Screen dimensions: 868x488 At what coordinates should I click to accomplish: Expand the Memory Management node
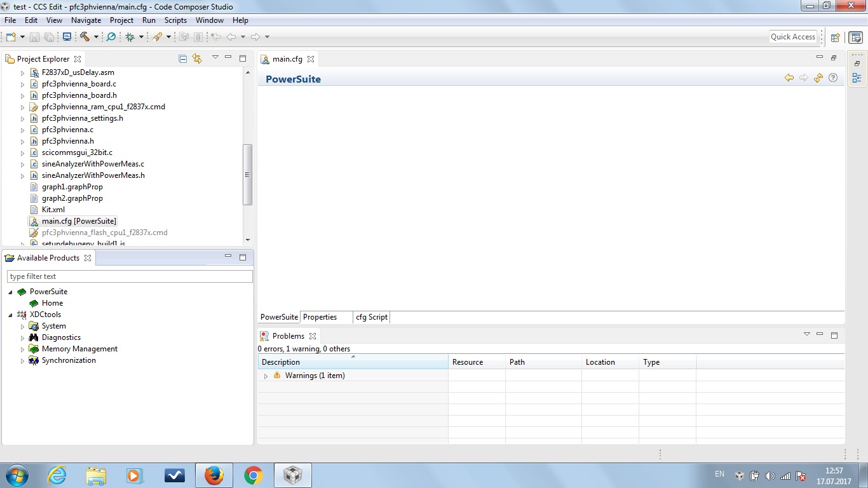tap(23, 349)
